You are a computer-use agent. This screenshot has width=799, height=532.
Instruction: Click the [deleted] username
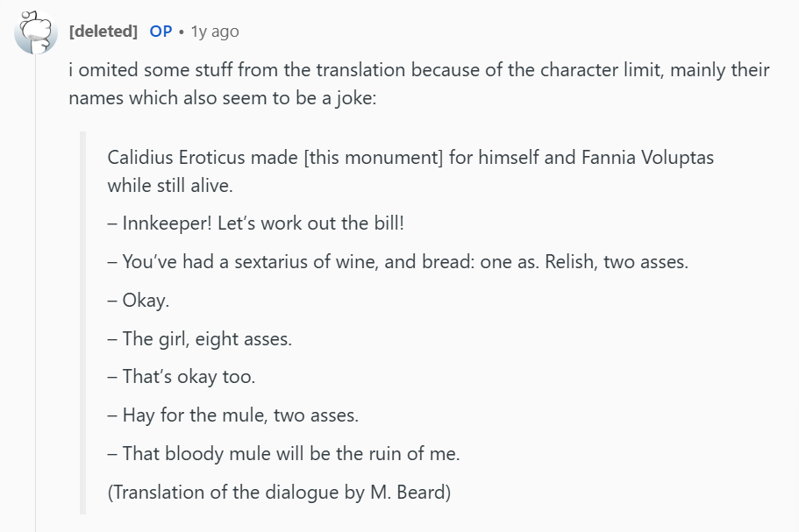[103, 32]
